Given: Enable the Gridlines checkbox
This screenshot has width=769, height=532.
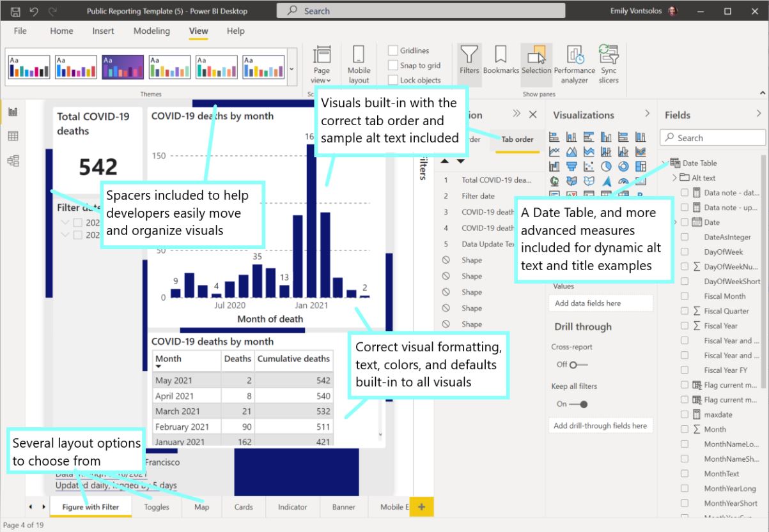Looking at the screenshot, I should (x=392, y=50).
